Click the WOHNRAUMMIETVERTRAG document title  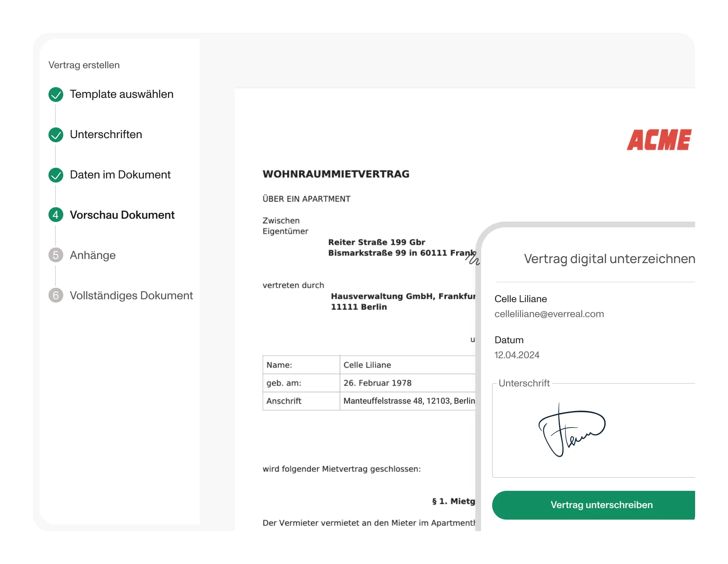336,174
